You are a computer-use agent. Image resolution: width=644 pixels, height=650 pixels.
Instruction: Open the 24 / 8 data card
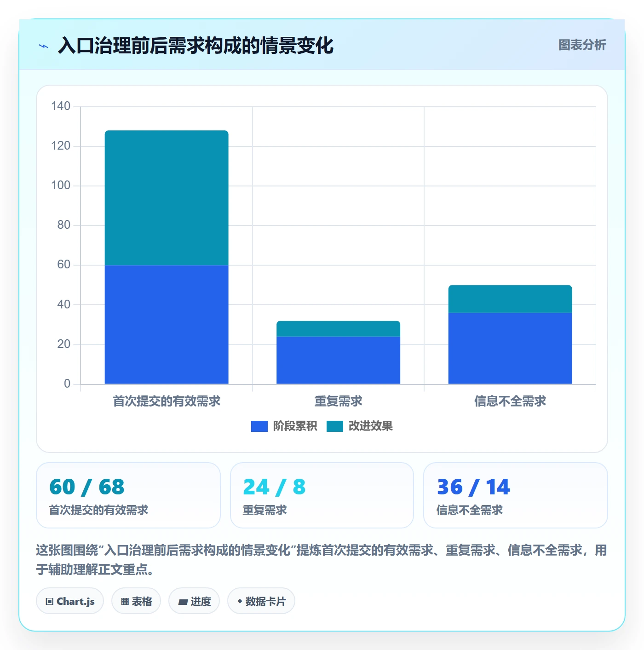click(322, 495)
